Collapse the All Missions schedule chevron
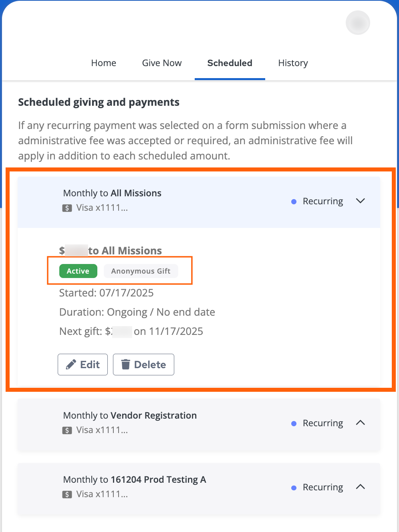 click(x=361, y=201)
